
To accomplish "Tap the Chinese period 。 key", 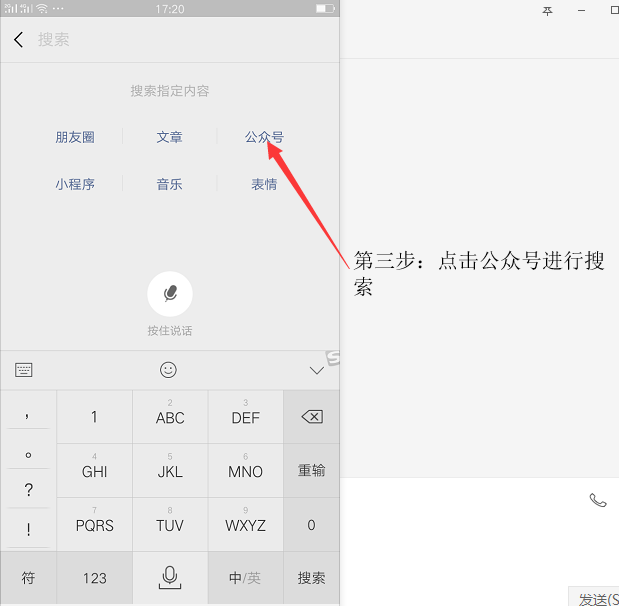I will (28, 449).
